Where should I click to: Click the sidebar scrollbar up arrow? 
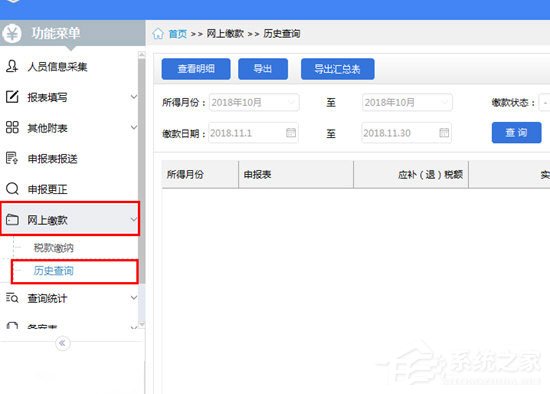tap(141, 55)
